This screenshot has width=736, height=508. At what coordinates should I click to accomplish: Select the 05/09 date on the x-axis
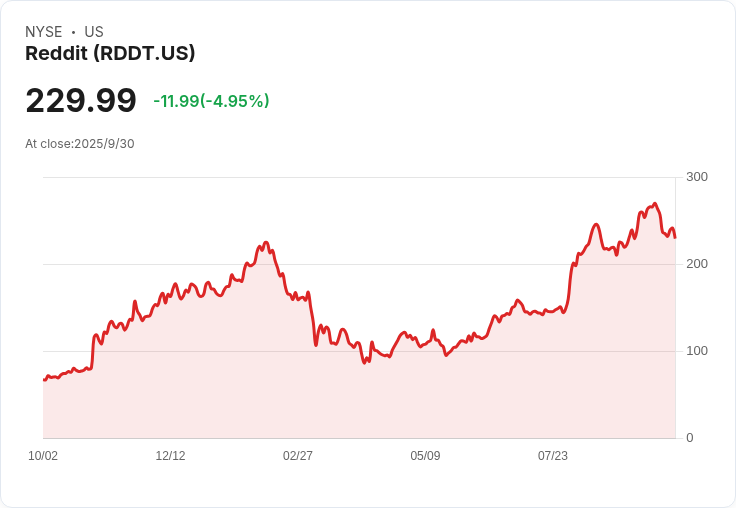[x=425, y=456]
